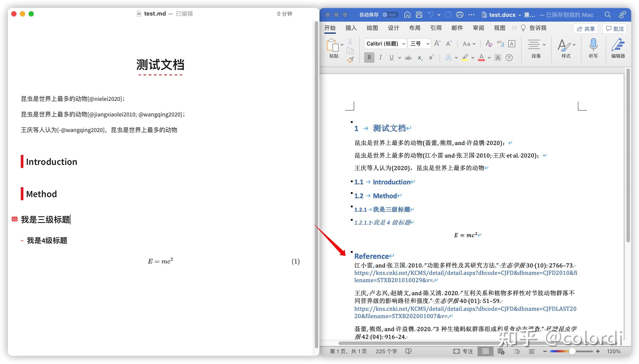Undo the last action in Word

coord(431,15)
